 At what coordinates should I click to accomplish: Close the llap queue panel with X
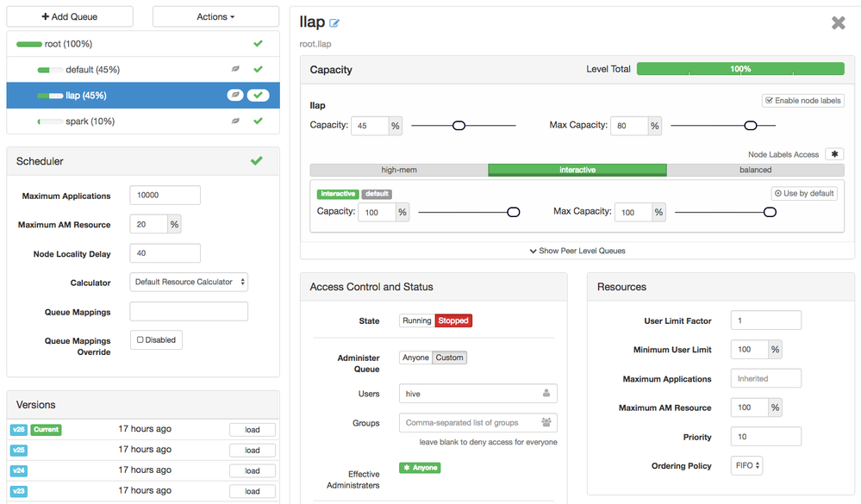[x=838, y=22]
